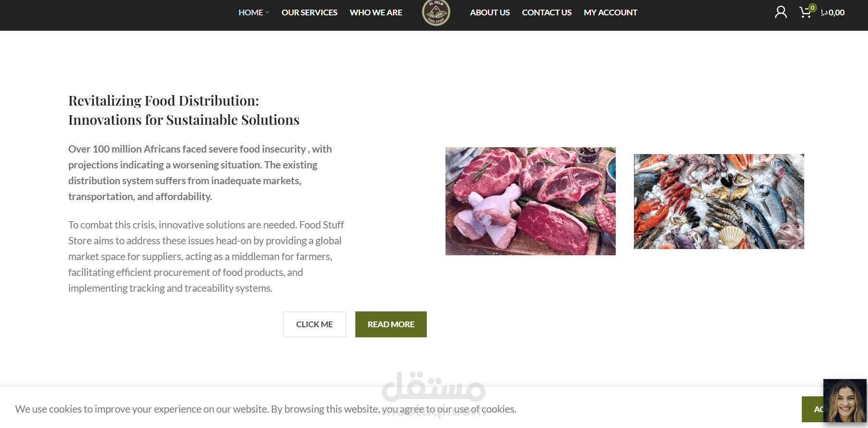Expand the HOME menu chevron
The height and width of the screenshot is (428, 868).
tap(268, 12)
